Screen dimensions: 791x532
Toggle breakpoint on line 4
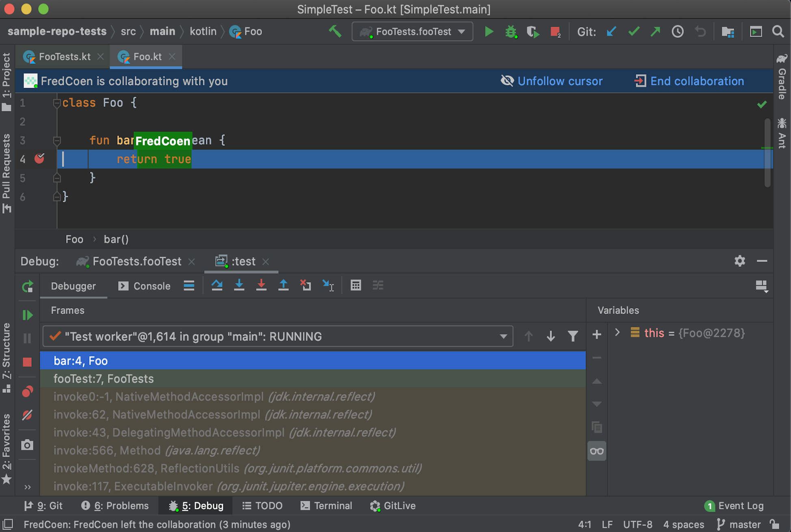coord(39,159)
